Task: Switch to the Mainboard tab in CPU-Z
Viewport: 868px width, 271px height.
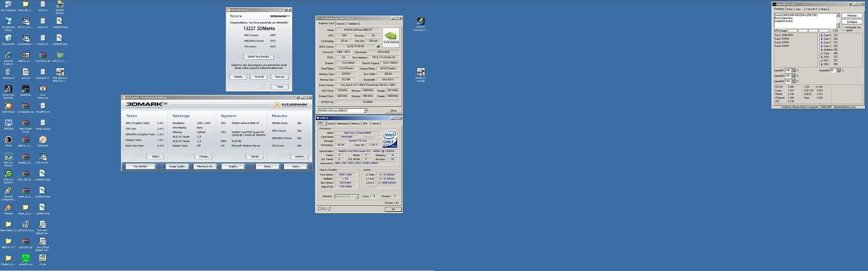Action: 343,123
